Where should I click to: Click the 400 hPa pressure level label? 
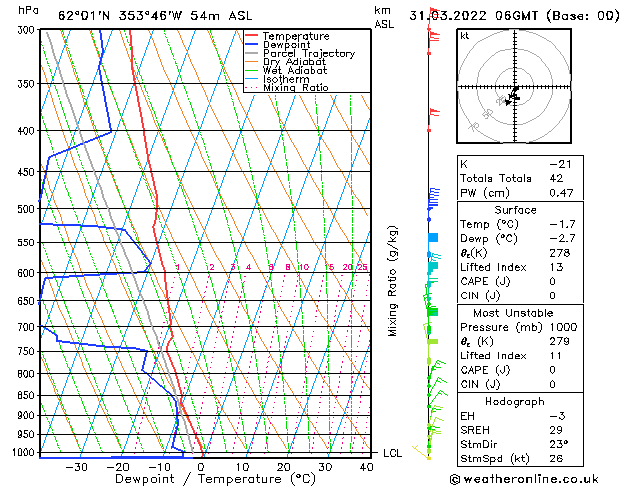[28, 131]
